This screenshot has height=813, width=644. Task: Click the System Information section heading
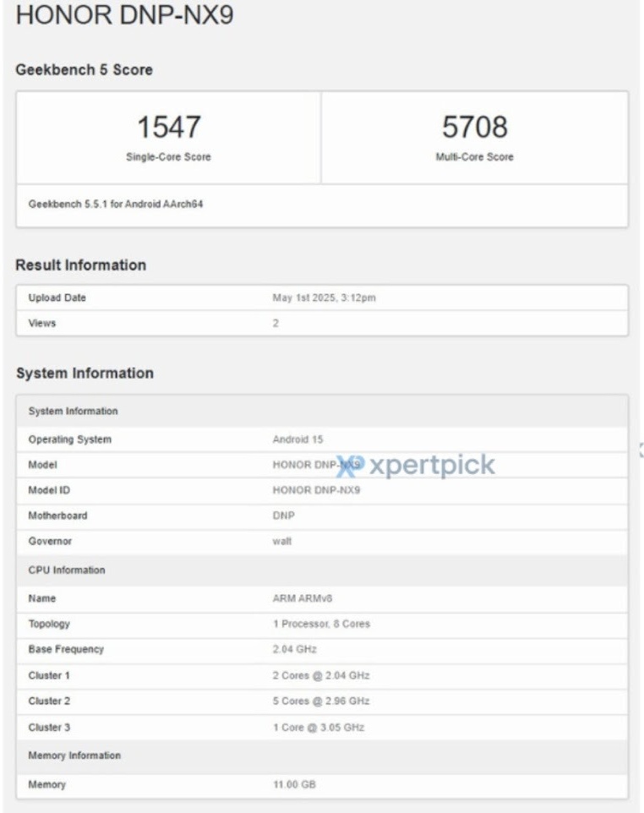(85, 374)
